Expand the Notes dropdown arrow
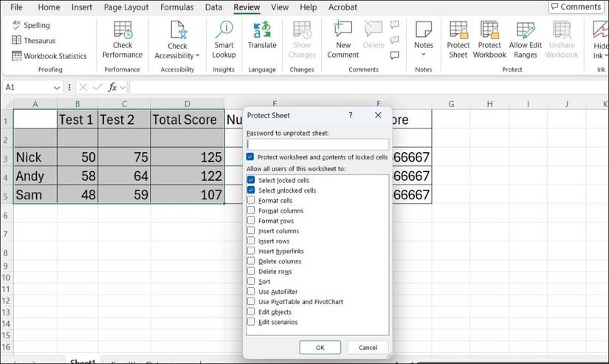 424,55
